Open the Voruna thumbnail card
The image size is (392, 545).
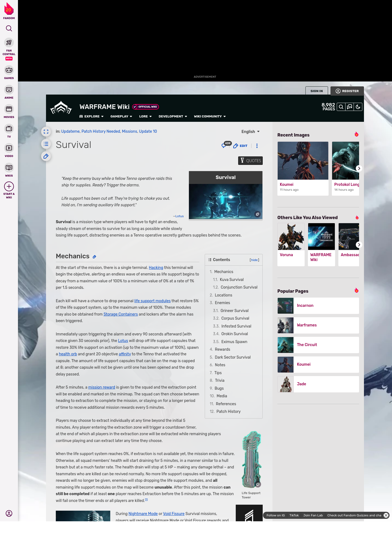(x=291, y=237)
